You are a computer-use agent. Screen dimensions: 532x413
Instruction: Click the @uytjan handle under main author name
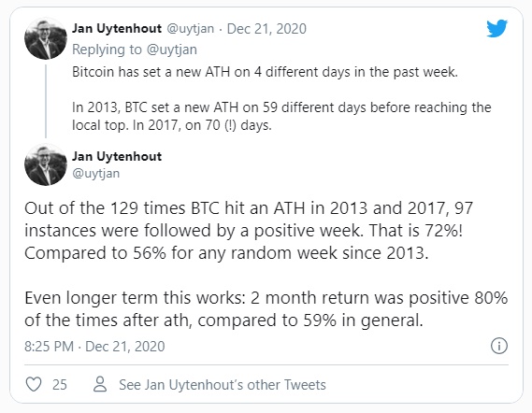(x=95, y=173)
